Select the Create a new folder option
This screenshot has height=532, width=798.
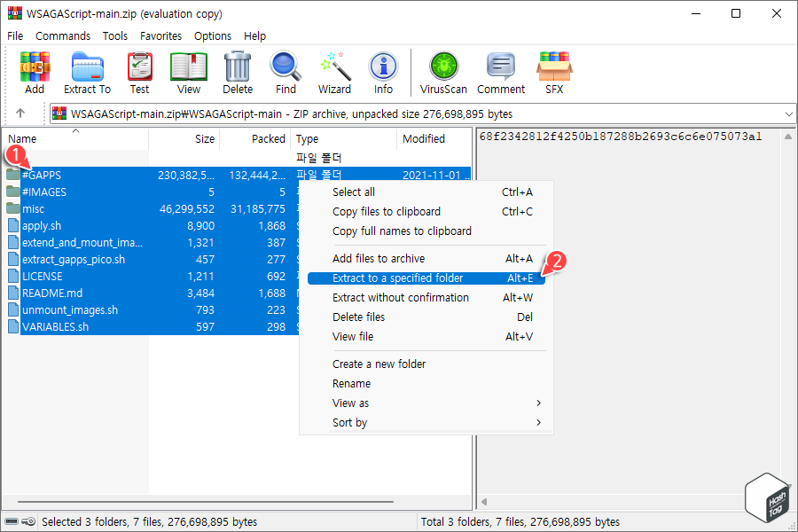379,364
